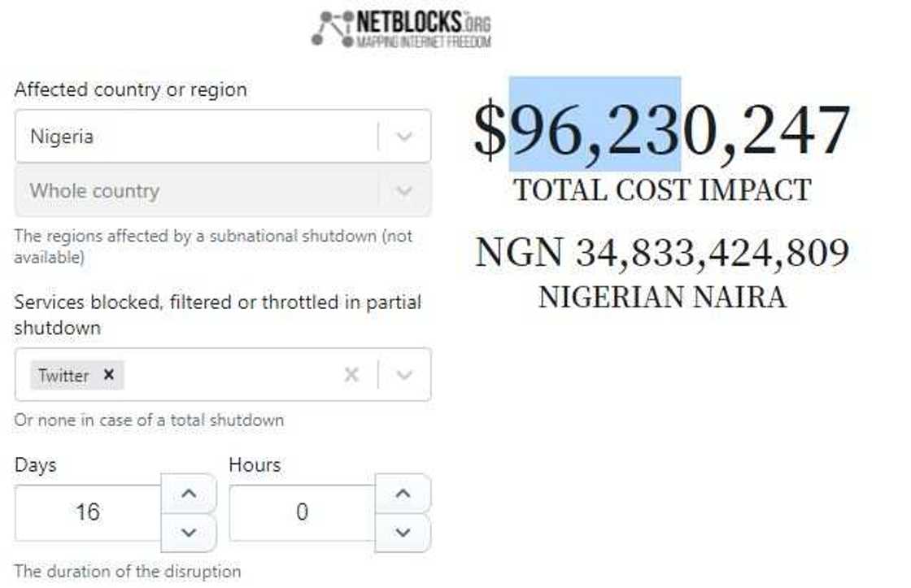The width and height of the screenshot is (911, 588).
Task: Click the $96,230,247 total cost figure
Action: pos(662,130)
